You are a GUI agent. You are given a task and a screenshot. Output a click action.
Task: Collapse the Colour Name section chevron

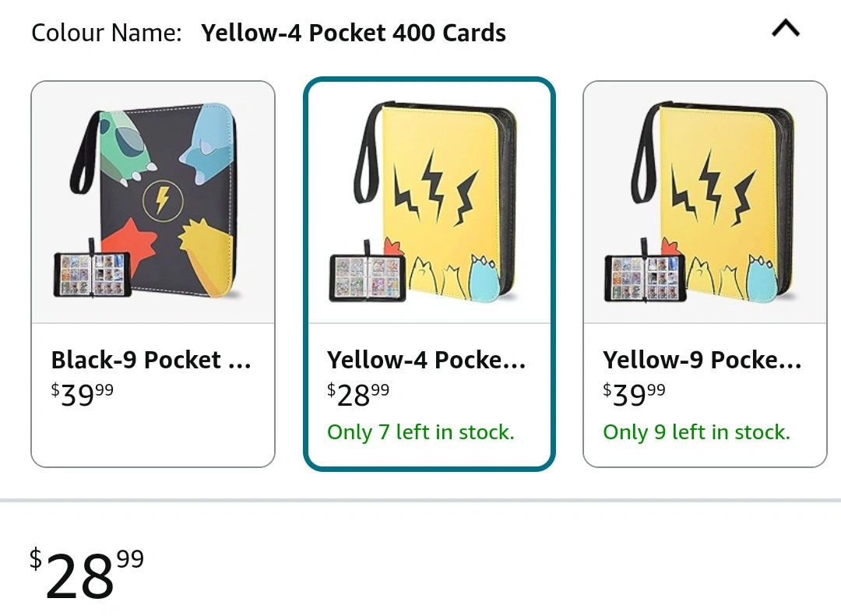pos(785,29)
